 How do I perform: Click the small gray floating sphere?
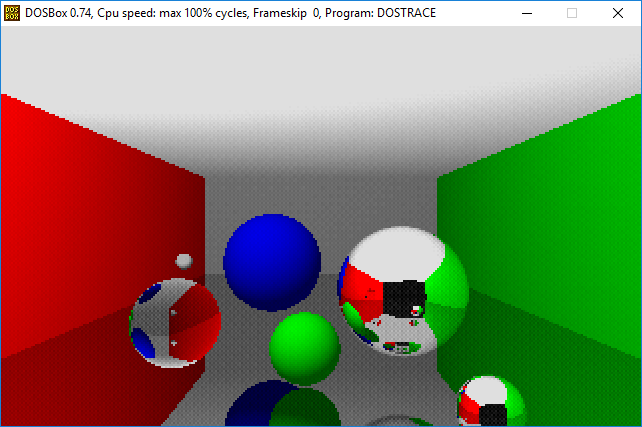184,261
